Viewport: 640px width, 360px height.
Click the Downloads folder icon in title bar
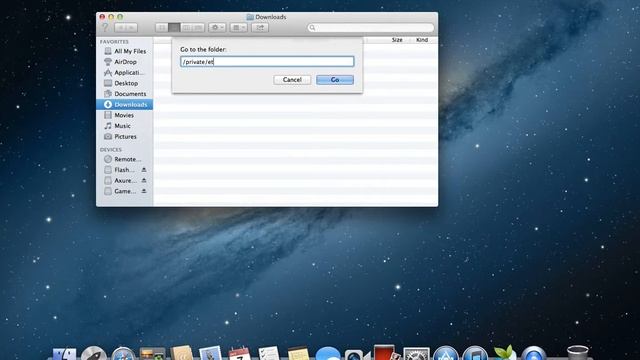click(250, 17)
